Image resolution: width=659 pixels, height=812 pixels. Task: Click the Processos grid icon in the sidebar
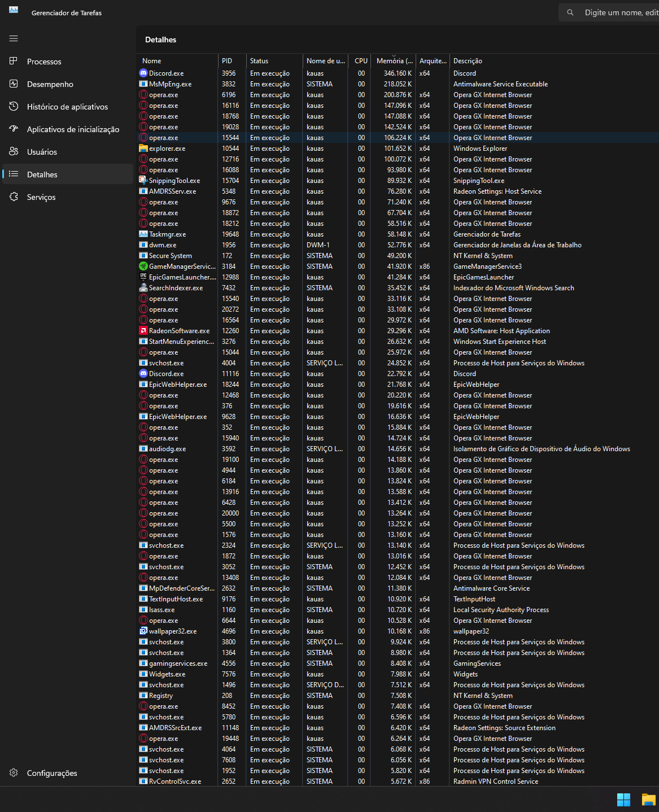click(14, 61)
